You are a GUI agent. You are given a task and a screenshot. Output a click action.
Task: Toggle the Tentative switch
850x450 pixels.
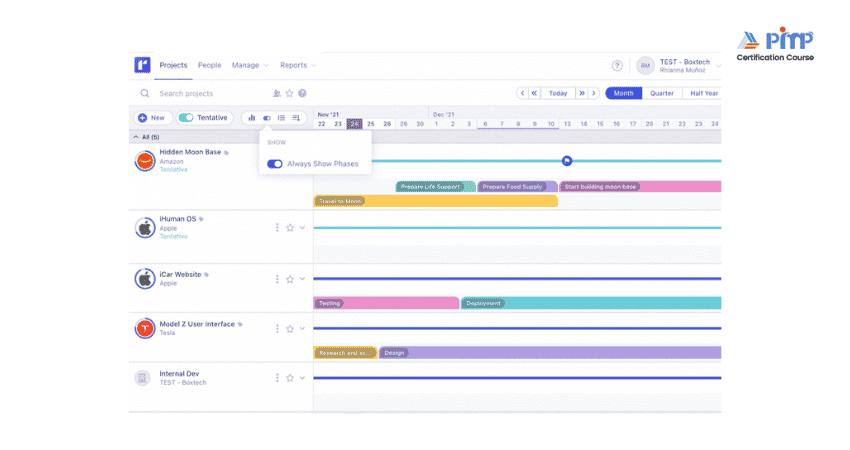(186, 118)
